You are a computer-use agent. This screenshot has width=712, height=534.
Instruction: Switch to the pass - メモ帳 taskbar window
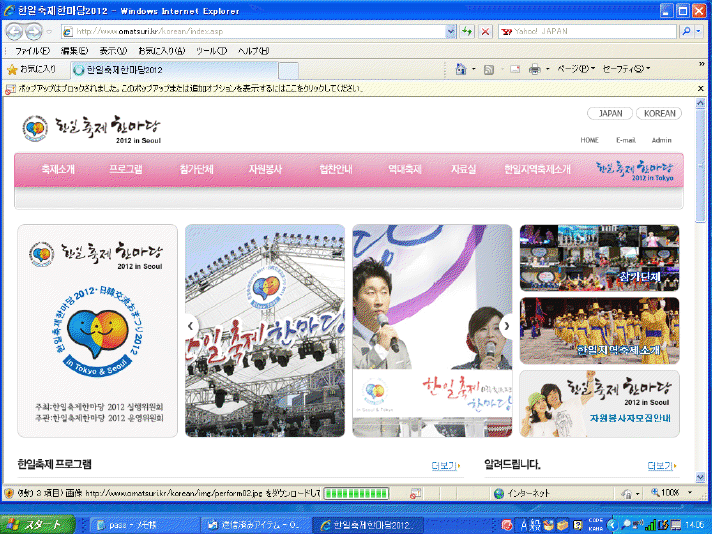pos(142,525)
